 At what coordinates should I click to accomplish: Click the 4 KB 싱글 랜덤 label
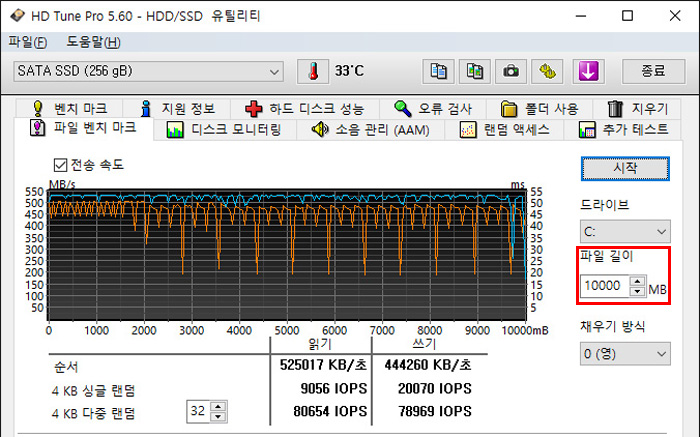pyautogui.click(x=93, y=391)
